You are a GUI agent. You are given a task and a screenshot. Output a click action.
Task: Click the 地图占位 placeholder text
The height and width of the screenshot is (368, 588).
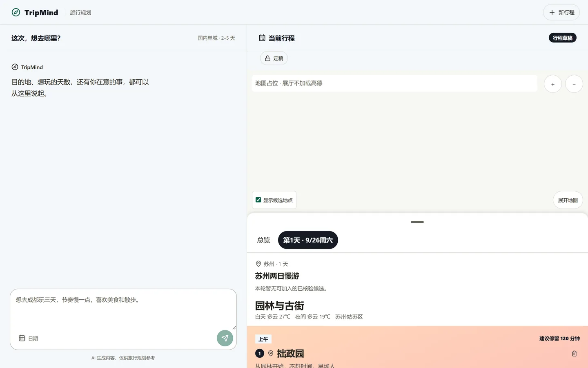[289, 83]
